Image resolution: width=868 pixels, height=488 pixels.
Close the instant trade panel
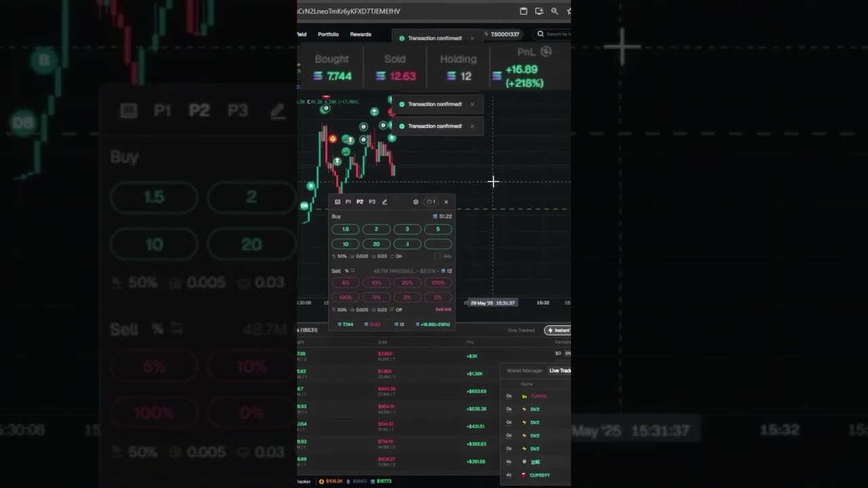[446, 202]
